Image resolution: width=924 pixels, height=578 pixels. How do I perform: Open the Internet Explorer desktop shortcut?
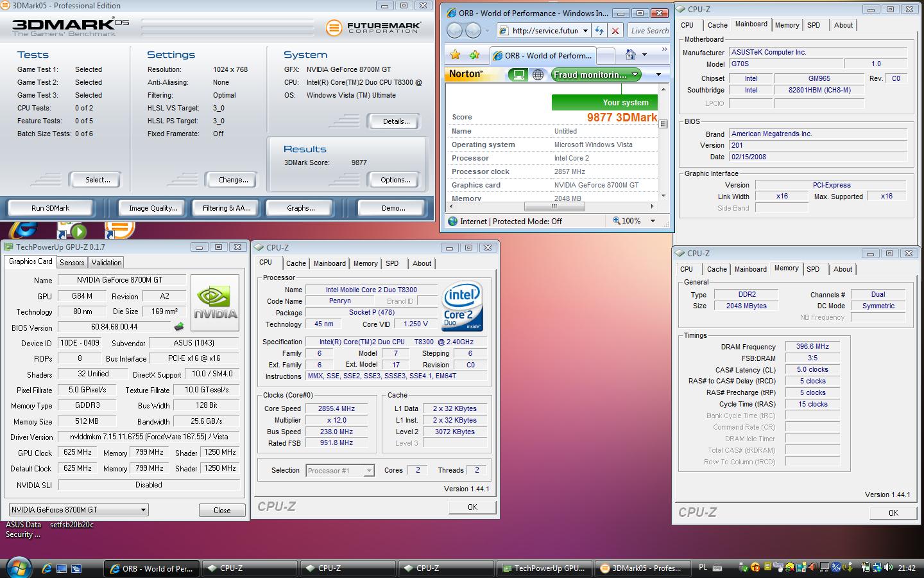(23, 229)
